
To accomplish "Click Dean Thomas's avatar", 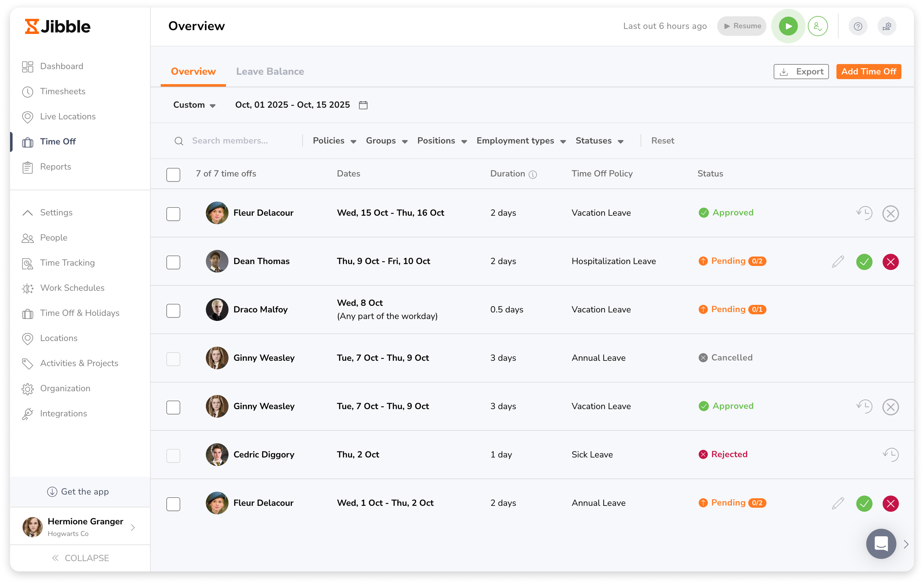I will pos(217,261).
